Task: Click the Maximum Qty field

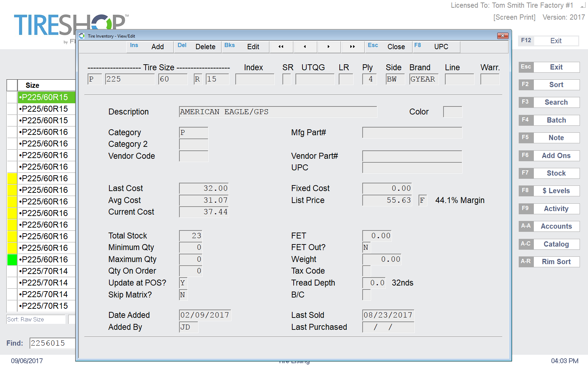Action: pos(191,259)
